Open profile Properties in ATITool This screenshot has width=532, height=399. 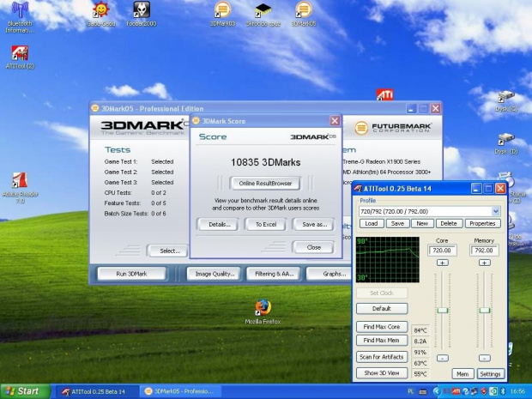(482, 224)
